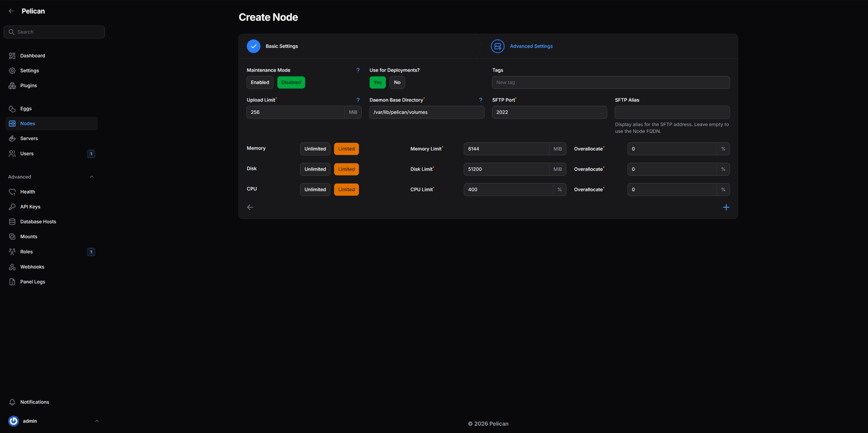Set CPU to Limited
This screenshot has width=868, height=433.
pos(347,189)
